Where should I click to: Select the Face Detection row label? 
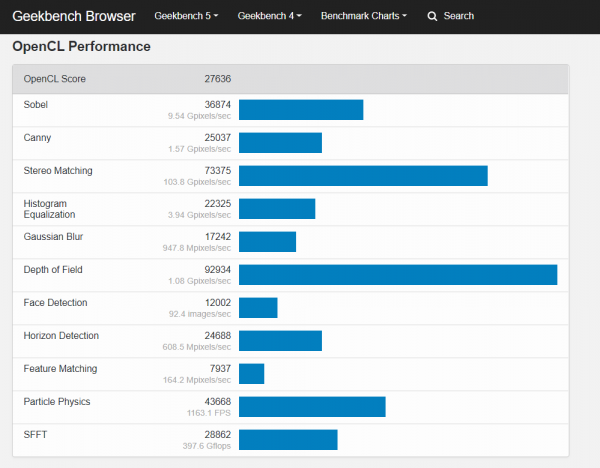(55, 302)
